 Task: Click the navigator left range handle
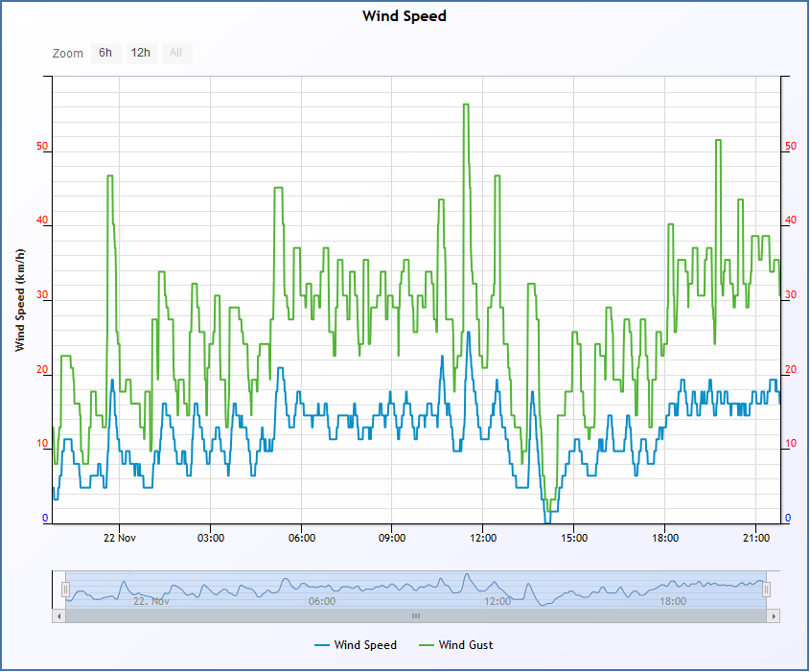(65, 590)
